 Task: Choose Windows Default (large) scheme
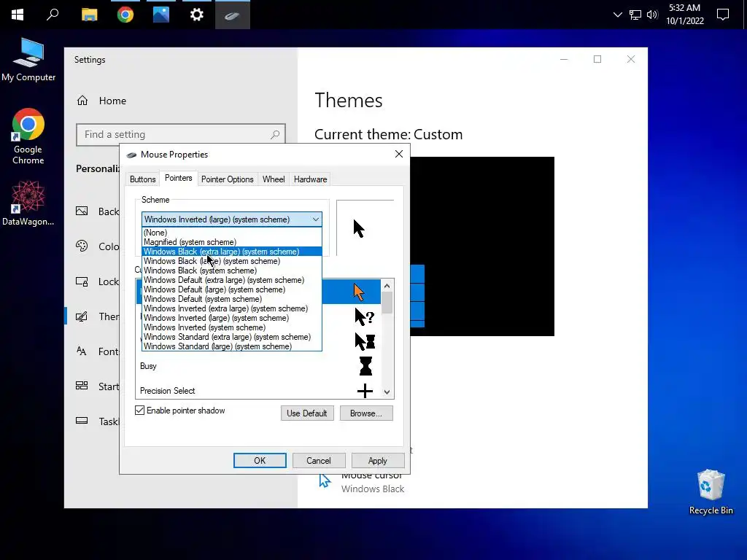pos(231,289)
